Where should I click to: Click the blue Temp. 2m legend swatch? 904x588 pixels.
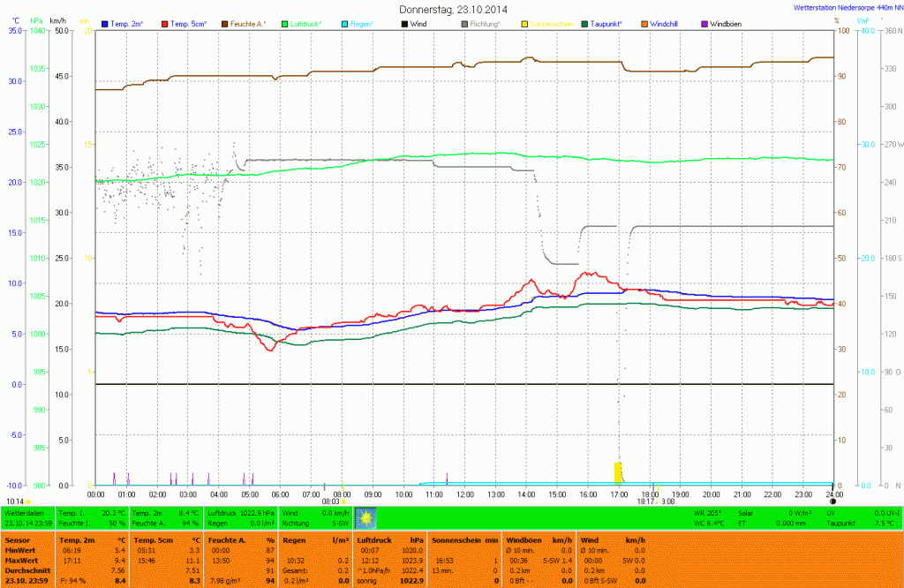105,23
